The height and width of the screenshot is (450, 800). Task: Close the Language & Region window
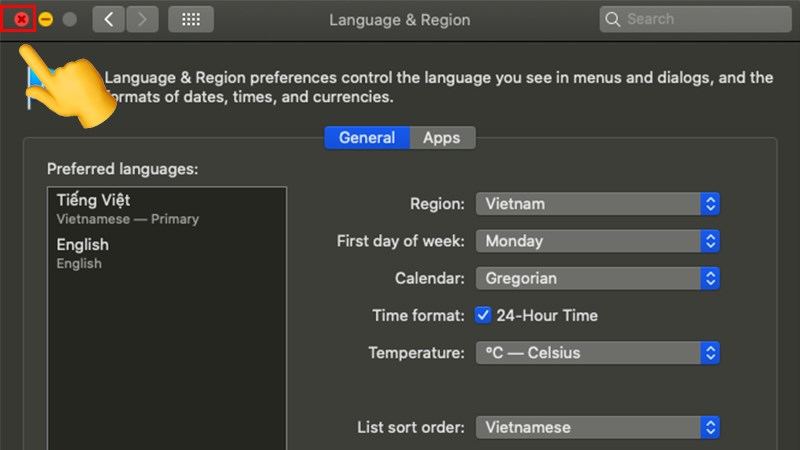tap(21, 19)
